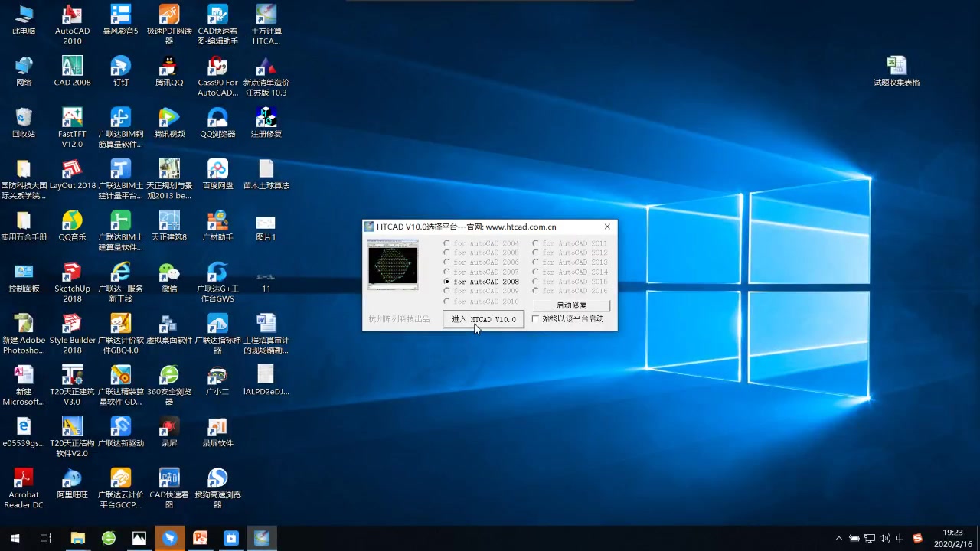Viewport: 980px width, 551px height.
Task: Click the Sogou input method tray icon
Action: coord(918,539)
